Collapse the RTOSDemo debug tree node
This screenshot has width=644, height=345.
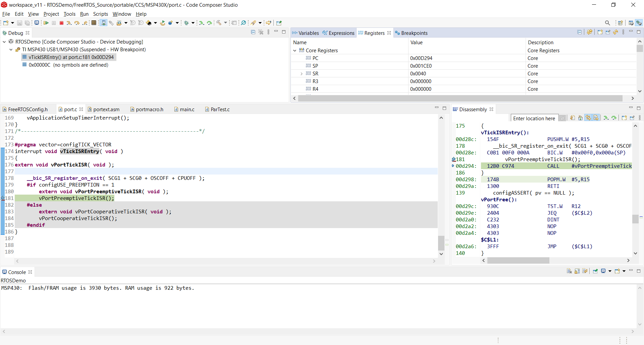[4, 42]
